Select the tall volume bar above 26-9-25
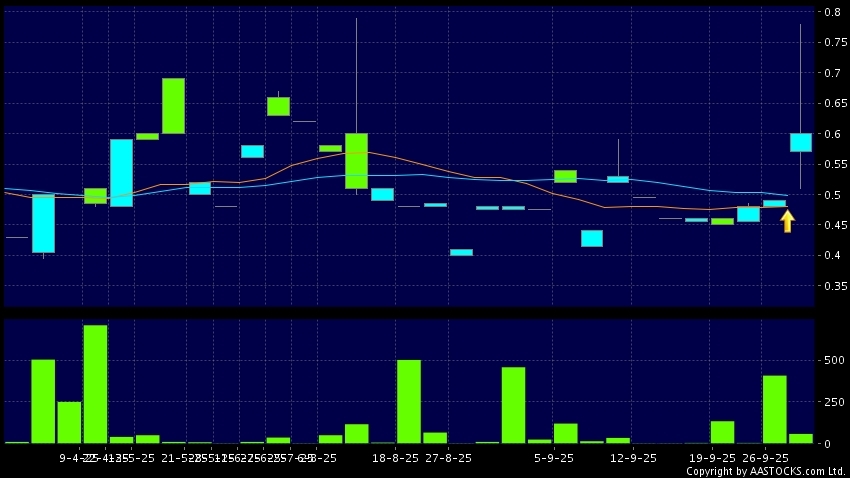 [774, 409]
